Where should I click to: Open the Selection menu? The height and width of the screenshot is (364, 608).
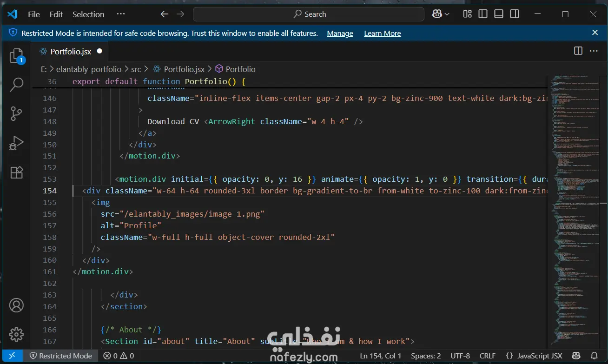pyautogui.click(x=88, y=14)
